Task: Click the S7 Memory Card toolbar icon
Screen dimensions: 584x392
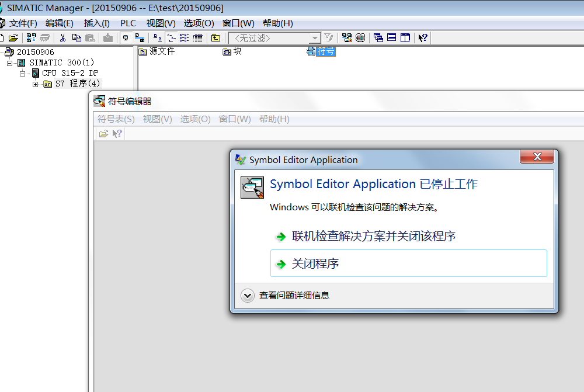Action: pyautogui.click(x=45, y=37)
